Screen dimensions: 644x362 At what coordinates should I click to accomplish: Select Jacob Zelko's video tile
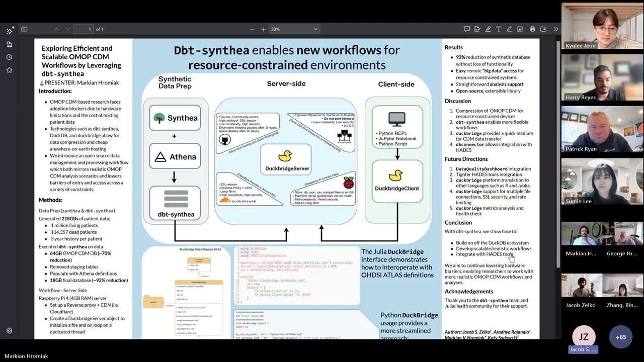[582, 292]
